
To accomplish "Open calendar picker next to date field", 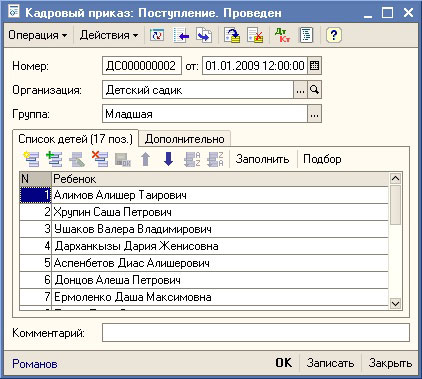I will coord(314,66).
